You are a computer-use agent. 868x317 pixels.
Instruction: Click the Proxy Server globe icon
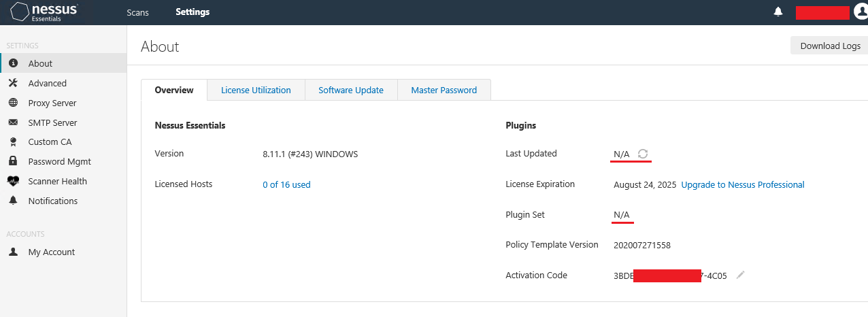click(13, 103)
